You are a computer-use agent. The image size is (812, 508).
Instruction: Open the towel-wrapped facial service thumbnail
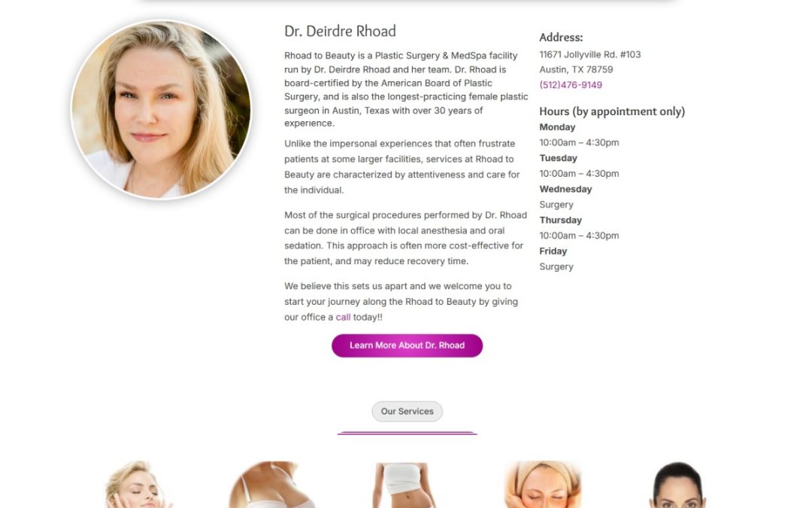pos(543,485)
